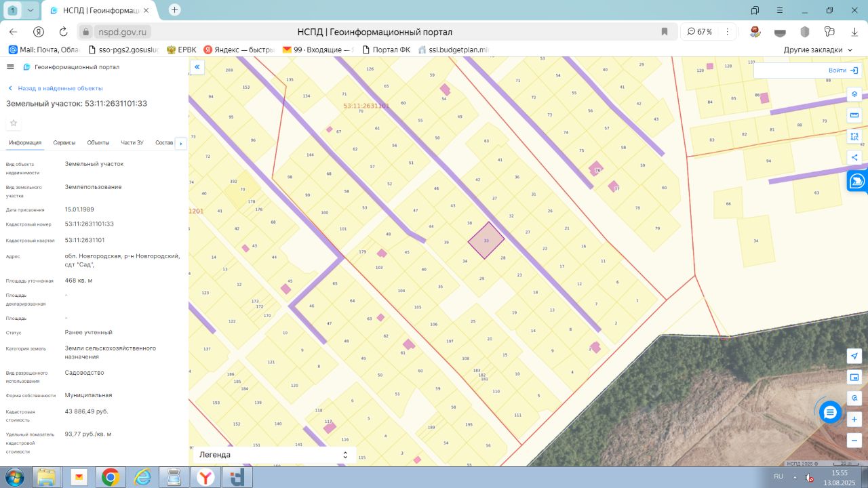The width and height of the screenshot is (868, 488).
Task: Switch the RU keyboard language indicator
Action: [x=779, y=476]
